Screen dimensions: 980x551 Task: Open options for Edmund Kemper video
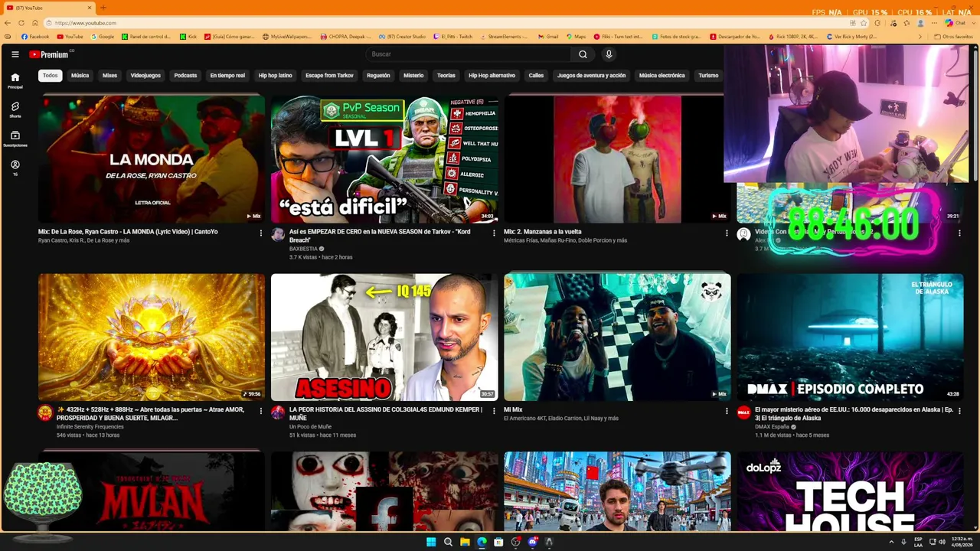(493, 411)
